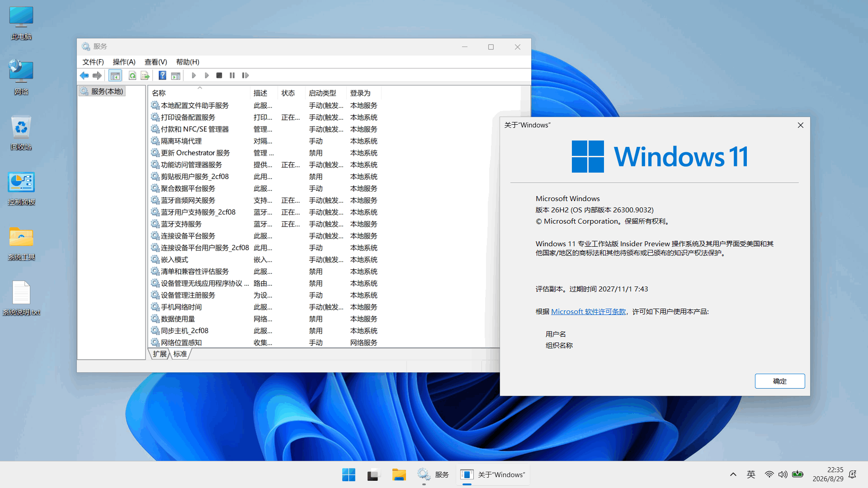Sort services by the 状态 column header
Viewport: 868px width, 488px height.
point(292,93)
